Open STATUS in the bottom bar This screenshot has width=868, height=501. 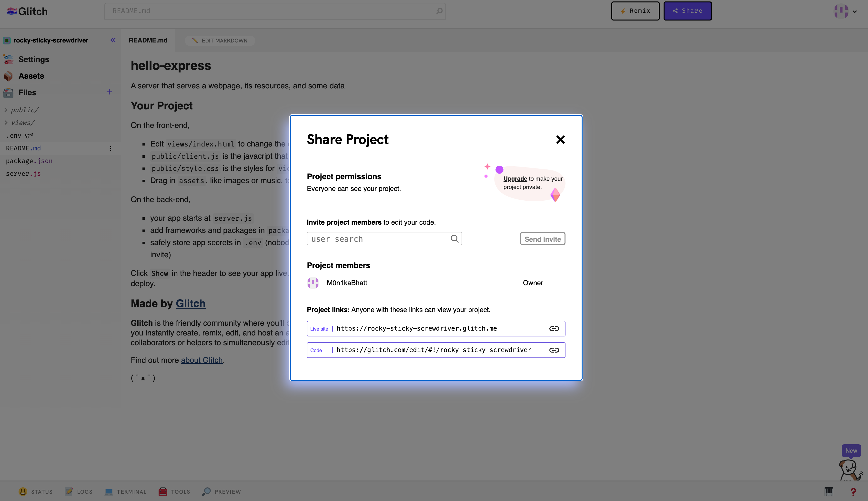36,492
